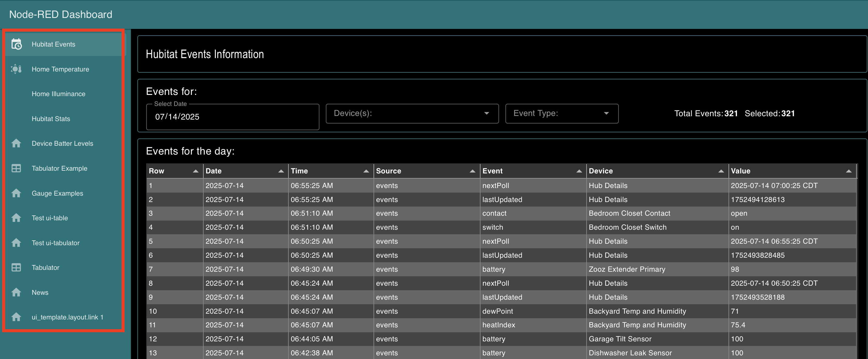868x359 pixels.
Task: Click the Zooz Extender Primary cell
Action: 657,269
